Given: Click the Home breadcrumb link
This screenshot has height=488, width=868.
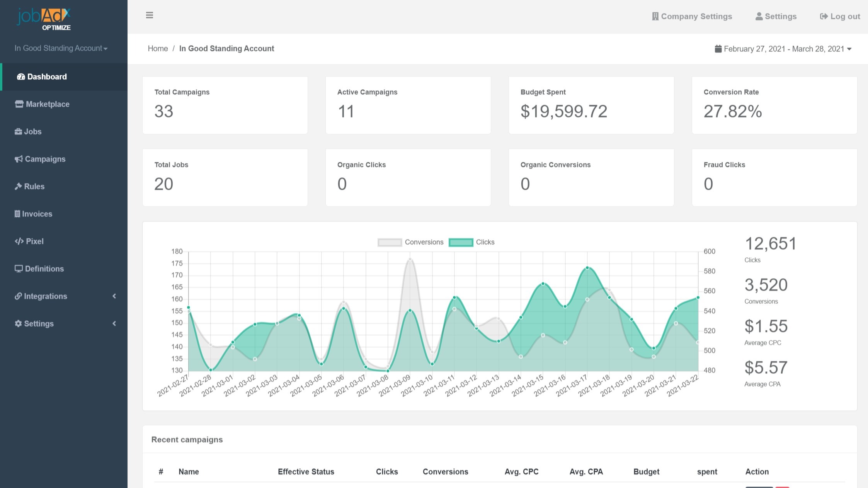Looking at the screenshot, I should click(158, 48).
